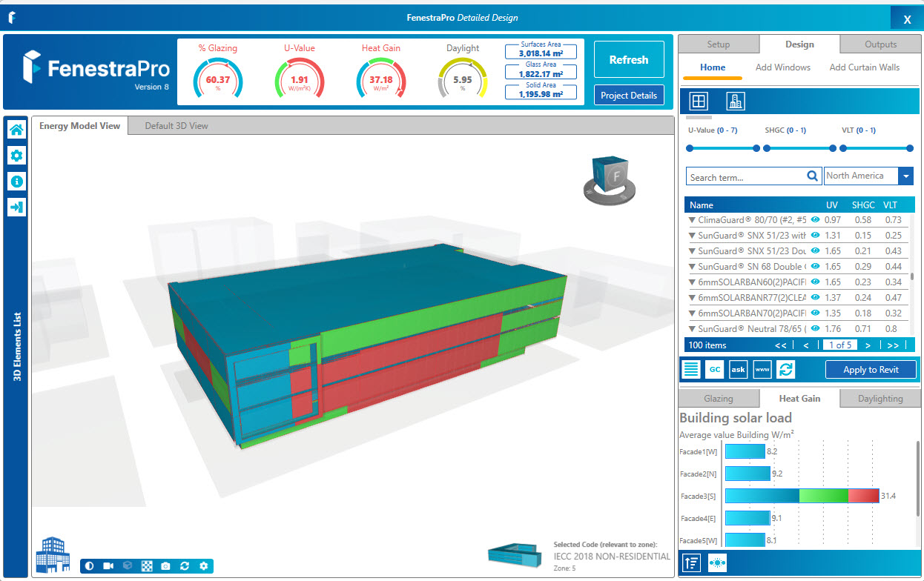Click the video camera view tool

click(x=108, y=566)
